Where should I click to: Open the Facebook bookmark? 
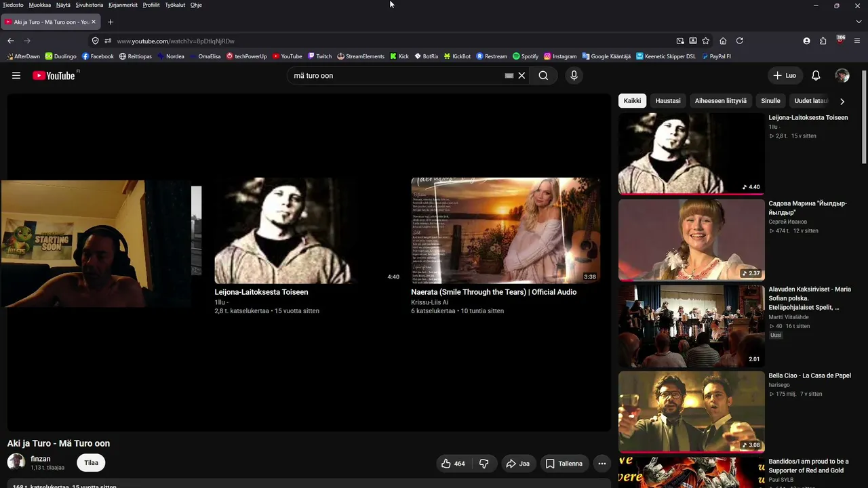[98, 56]
